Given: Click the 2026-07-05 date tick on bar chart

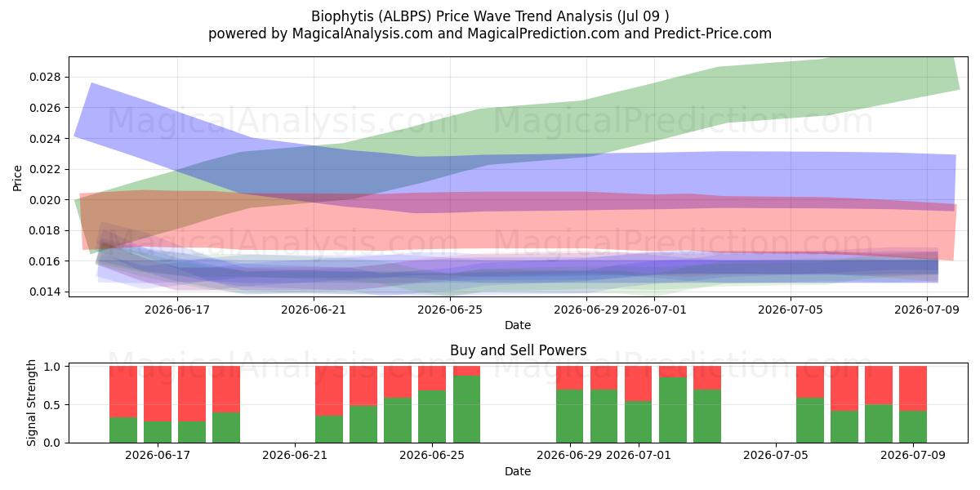Looking at the screenshot, I should pyautogui.click(x=775, y=456).
